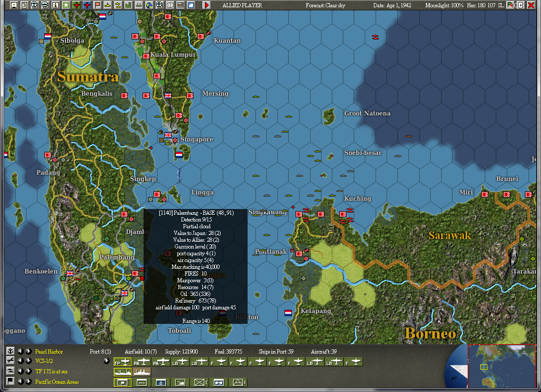Click the white star on green icon
The width and height of the screenshot is (541, 392).
66,5
